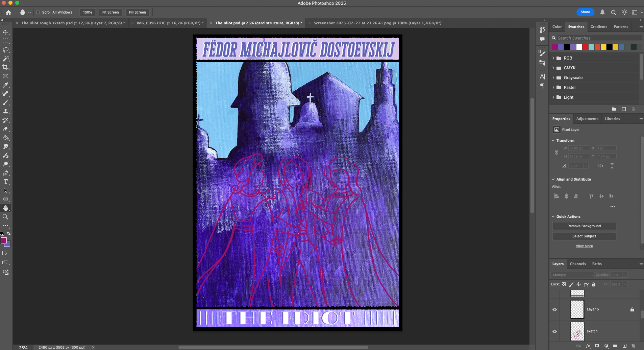The height and width of the screenshot is (350, 644).
Task: Click the Share button
Action: [x=585, y=12]
